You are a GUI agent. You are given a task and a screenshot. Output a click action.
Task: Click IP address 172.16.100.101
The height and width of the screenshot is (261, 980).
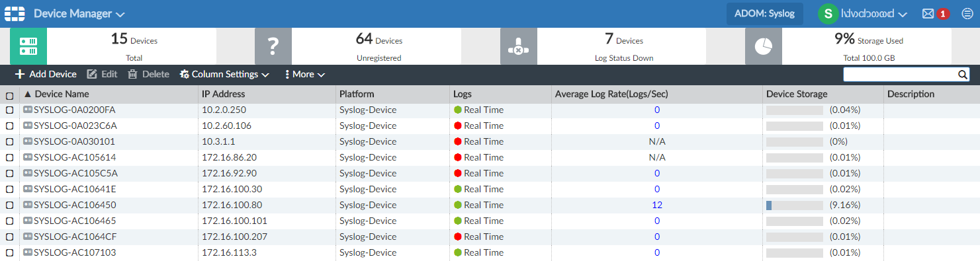(234, 221)
